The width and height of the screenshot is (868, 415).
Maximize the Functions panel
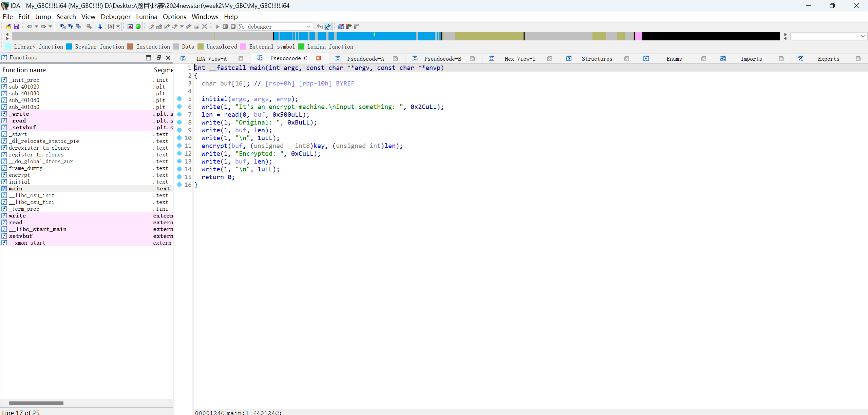point(148,58)
